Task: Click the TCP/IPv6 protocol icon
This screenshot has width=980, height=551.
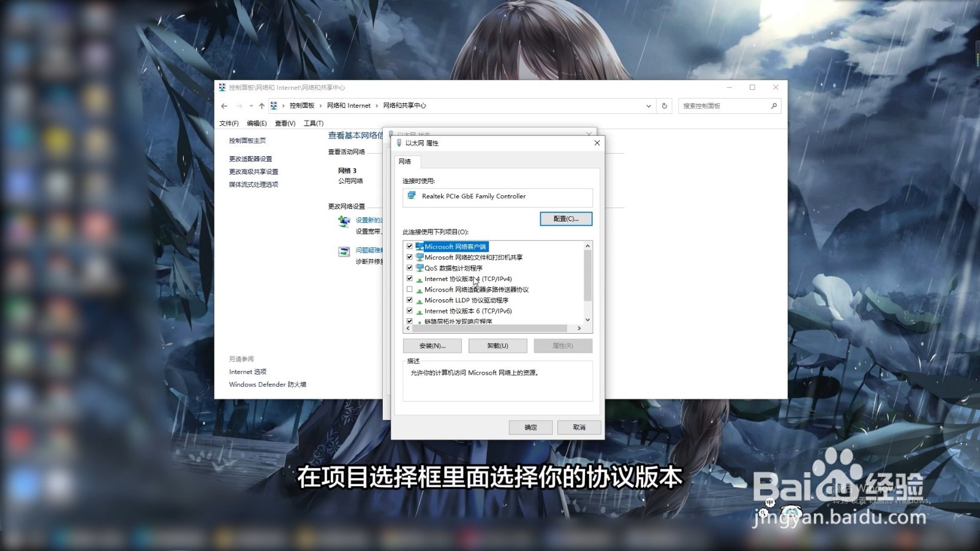Action: [x=420, y=312]
